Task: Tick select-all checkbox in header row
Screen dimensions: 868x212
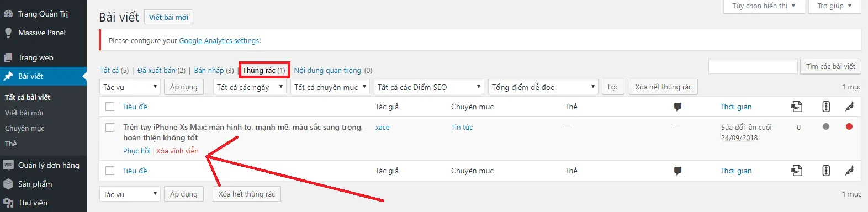Action: click(x=110, y=107)
